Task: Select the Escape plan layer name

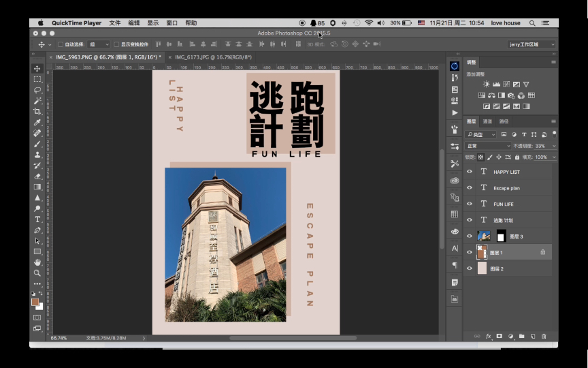Action: [x=506, y=188]
